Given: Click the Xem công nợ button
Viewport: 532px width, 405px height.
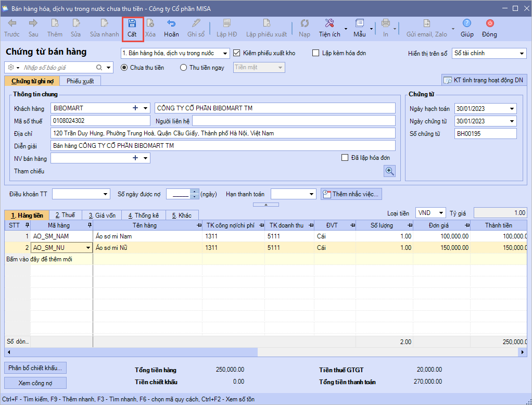Looking at the screenshot, I should point(35,383).
